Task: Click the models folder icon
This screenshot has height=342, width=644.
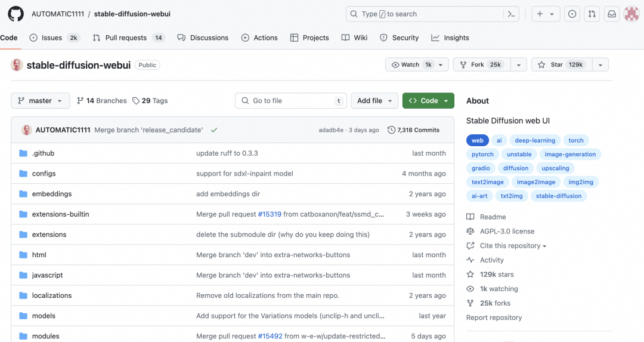Action: [23, 316]
